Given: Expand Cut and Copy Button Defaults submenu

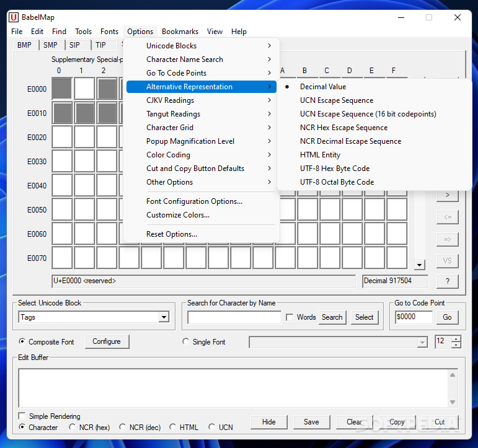Looking at the screenshot, I should pos(201,169).
